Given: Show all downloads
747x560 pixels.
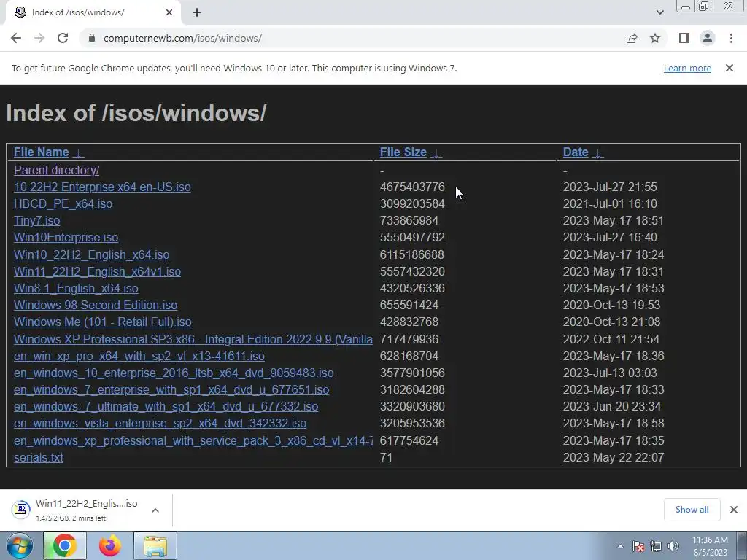Looking at the screenshot, I should pos(692,510).
